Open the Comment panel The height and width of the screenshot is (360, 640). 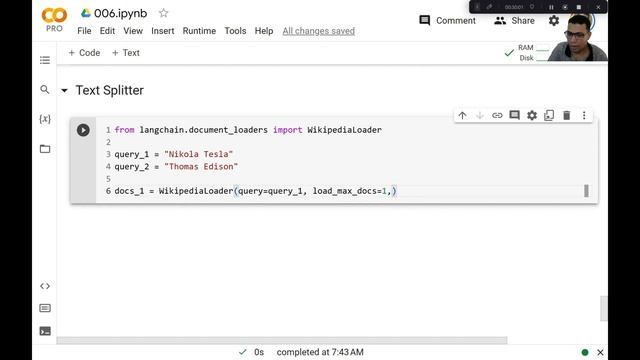447,20
